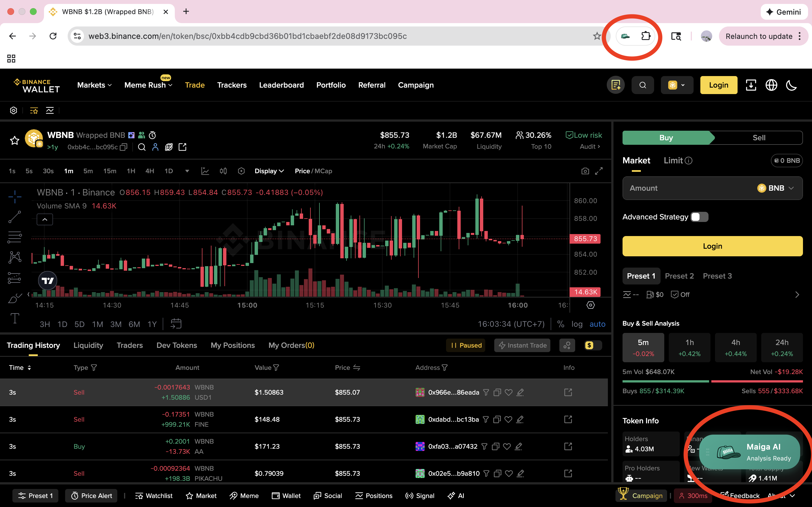Add WBNB to favorites star
The height and width of the screenshot is (507, 812).
coord(14,141)
